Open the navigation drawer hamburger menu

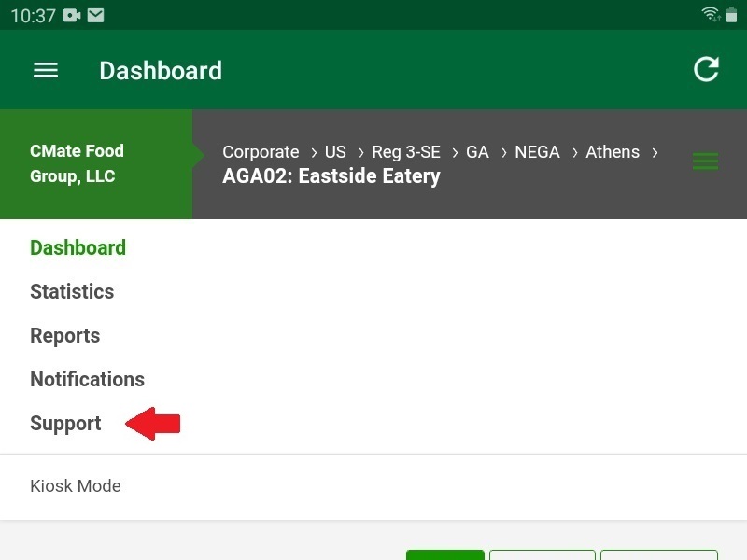tap(45, 70)
